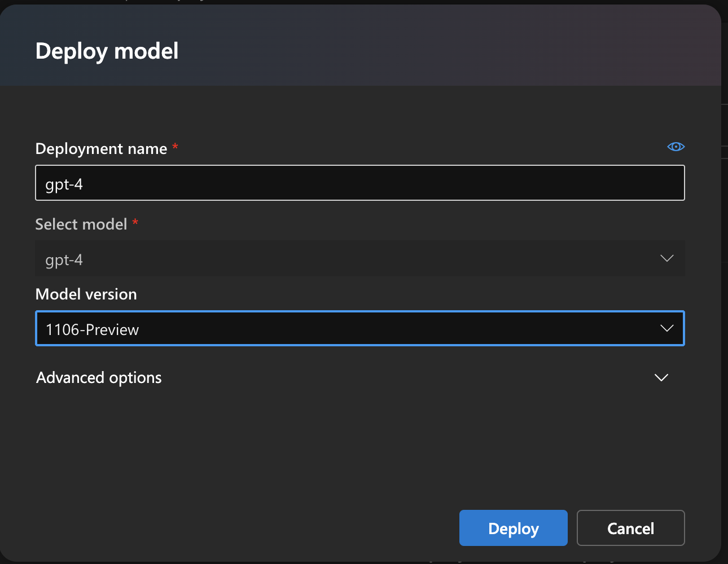
Task: Click the Deployment name label
Action: tap(101, 148)
